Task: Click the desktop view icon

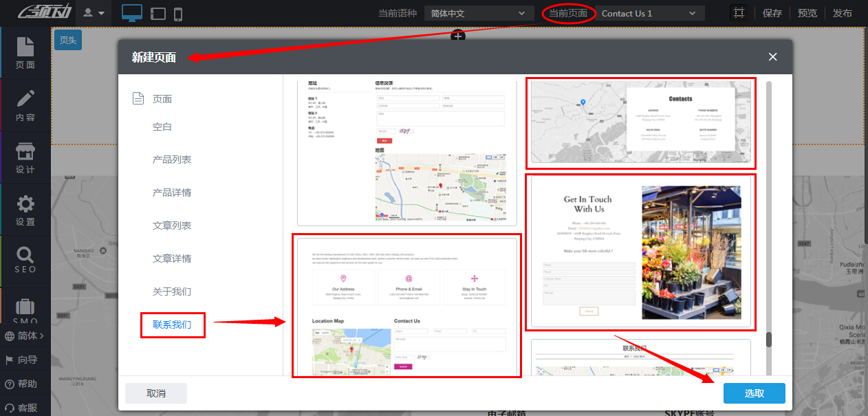Action: 131,13
